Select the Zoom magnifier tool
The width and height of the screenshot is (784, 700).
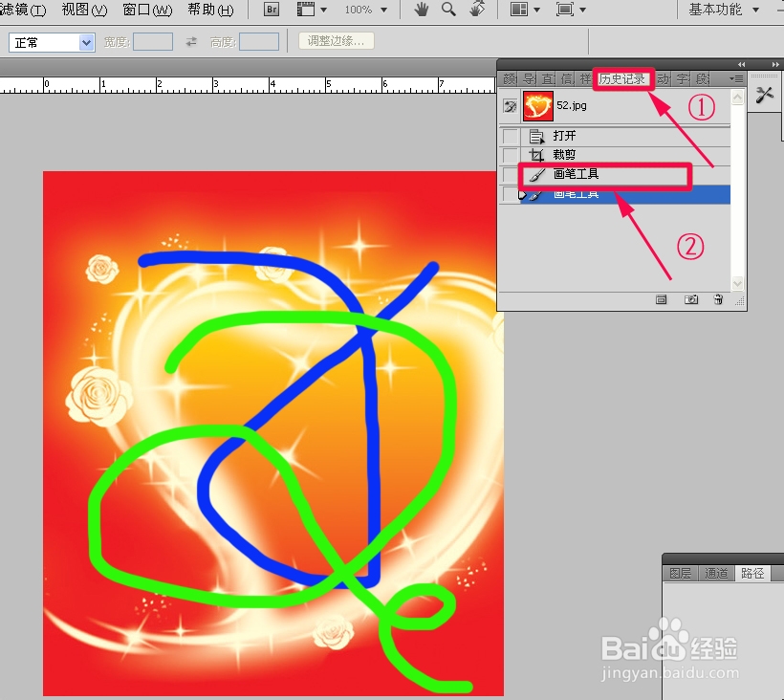pyautogui.click(x=448, y=9)
